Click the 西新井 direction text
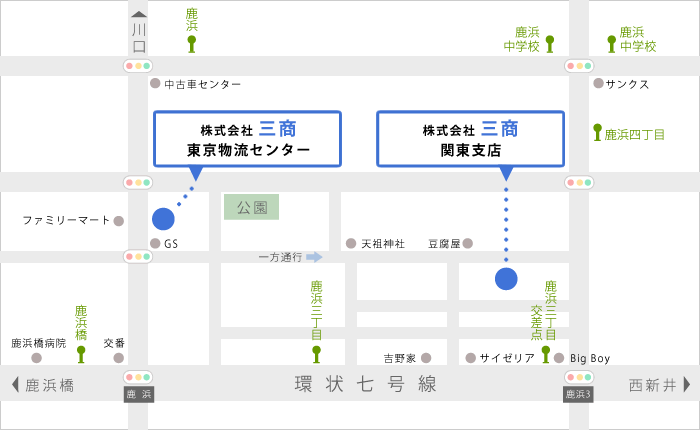This screenshot has height=430, width=700. point(653,385)
